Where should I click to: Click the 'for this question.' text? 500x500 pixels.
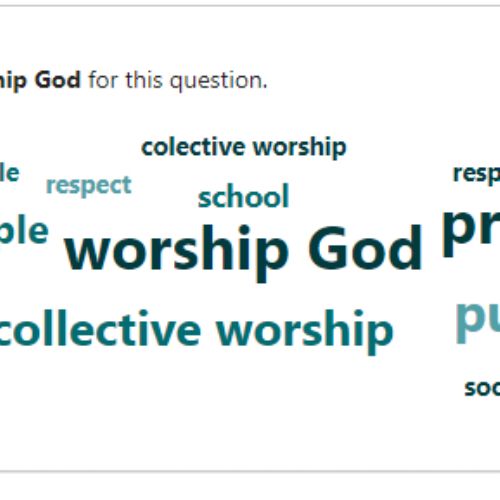(178, 81)
